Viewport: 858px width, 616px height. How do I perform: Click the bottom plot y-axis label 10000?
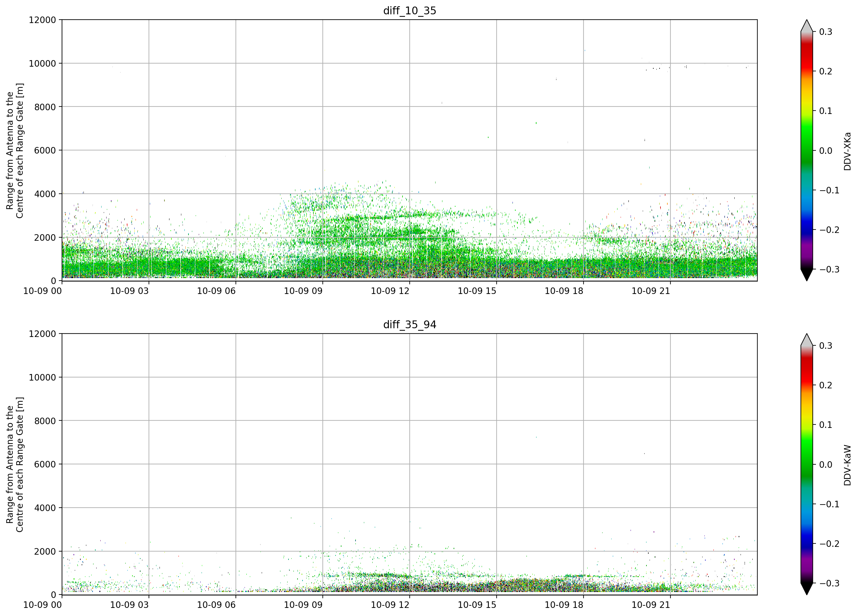coord(42,377)
